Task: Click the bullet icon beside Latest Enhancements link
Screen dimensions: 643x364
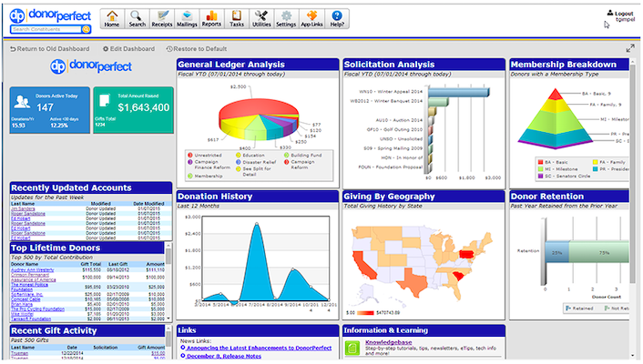Action: [183, 348]
